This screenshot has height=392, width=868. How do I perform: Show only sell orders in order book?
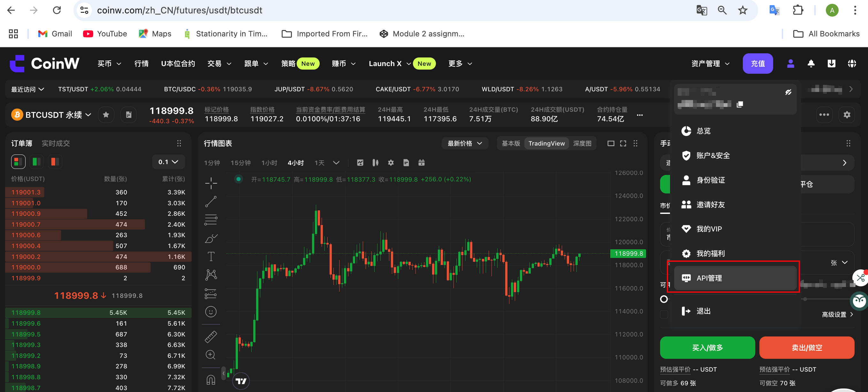click(55, 162)
